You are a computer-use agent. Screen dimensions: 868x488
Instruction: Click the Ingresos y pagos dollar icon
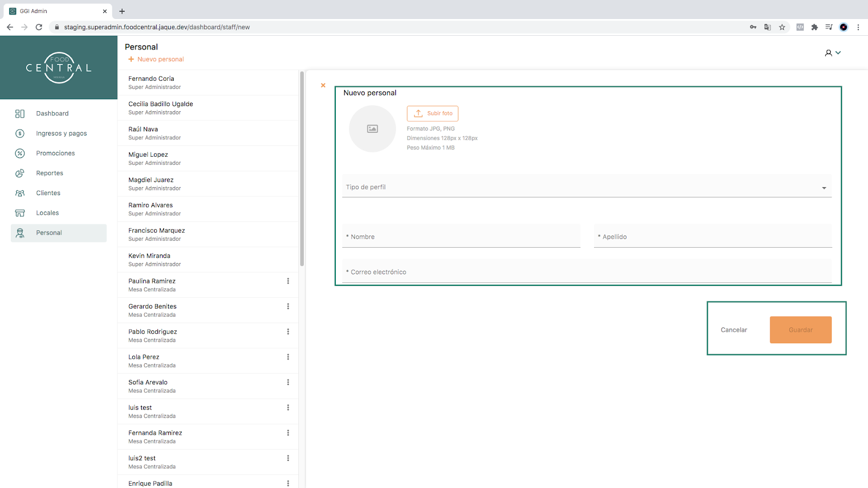(20, 133)
